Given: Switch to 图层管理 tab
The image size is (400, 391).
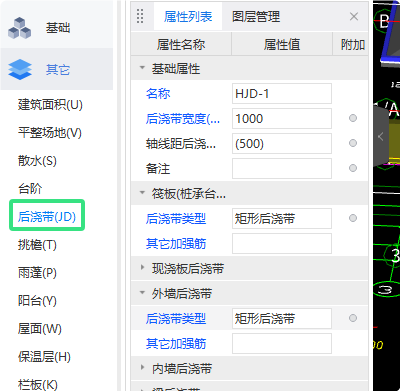Looking at the screenshot, I should click(x=256, y=16).
